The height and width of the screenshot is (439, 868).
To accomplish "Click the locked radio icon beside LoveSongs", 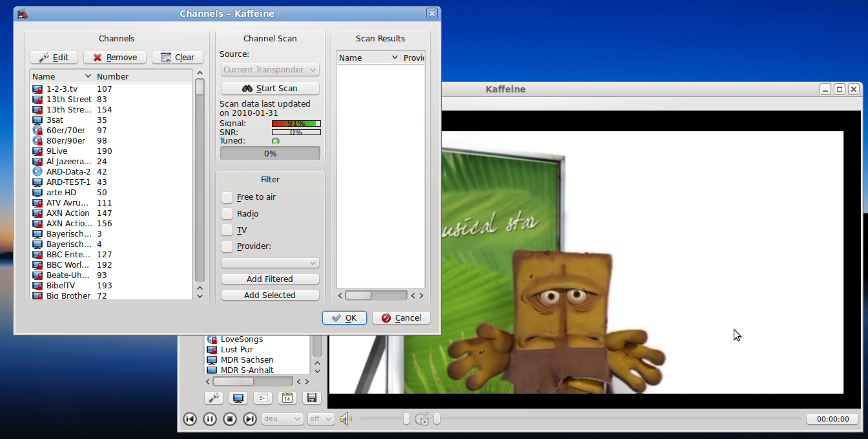I will point(212,339).
